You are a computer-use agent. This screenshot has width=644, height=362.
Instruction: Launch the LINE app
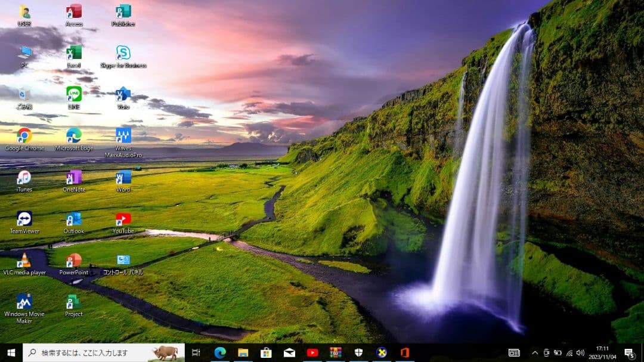click(73, 94)
